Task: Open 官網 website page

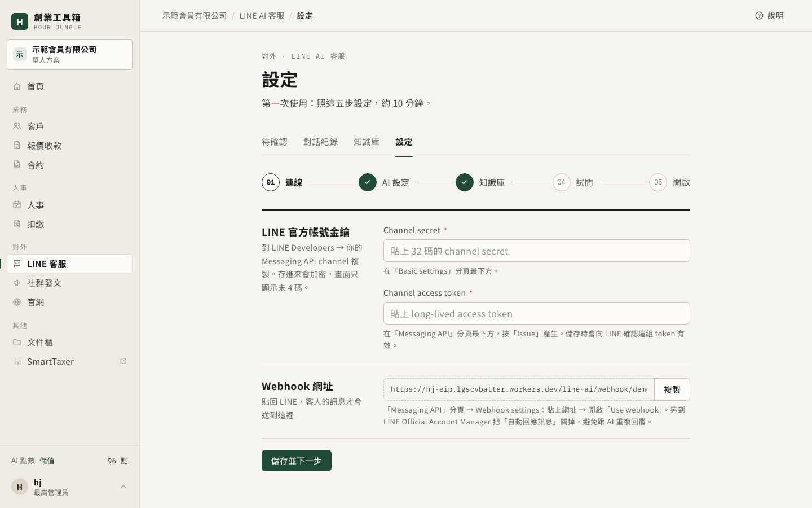Action: pos(69,302)
